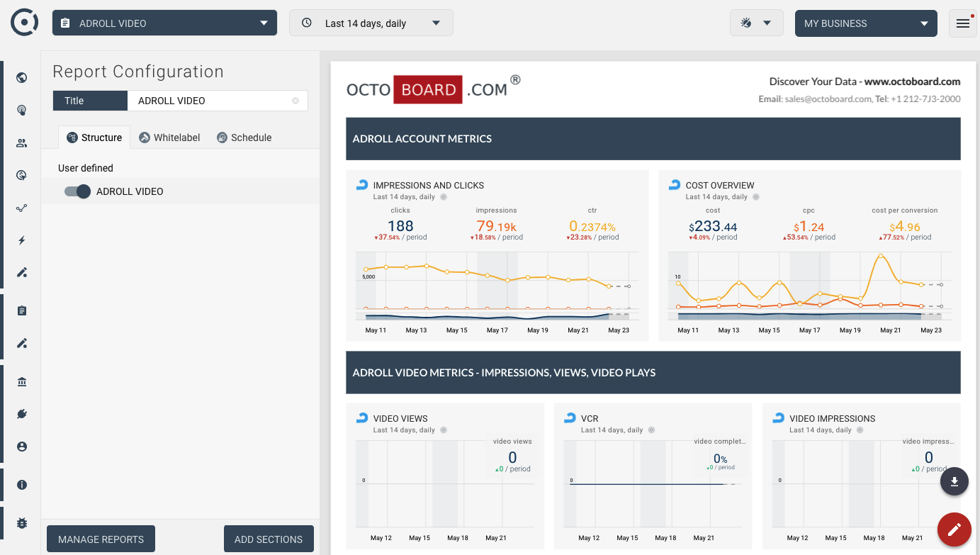This screenshot has height=555, width=980.
Task: Click the OCTOBOARD.COM report logo
Action: tap(434, 89)
